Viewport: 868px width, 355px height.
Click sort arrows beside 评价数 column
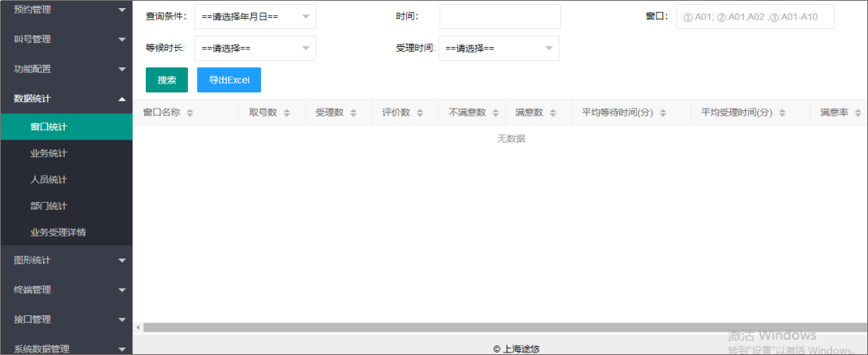point(420,113)
